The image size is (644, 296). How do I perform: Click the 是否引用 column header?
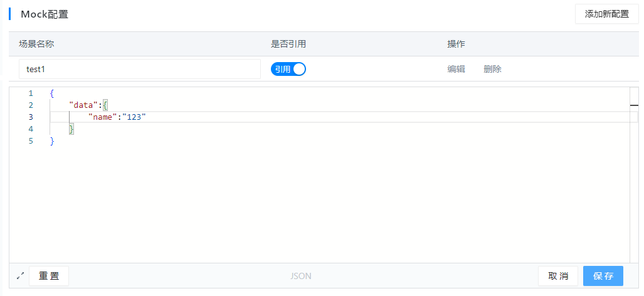288,44
